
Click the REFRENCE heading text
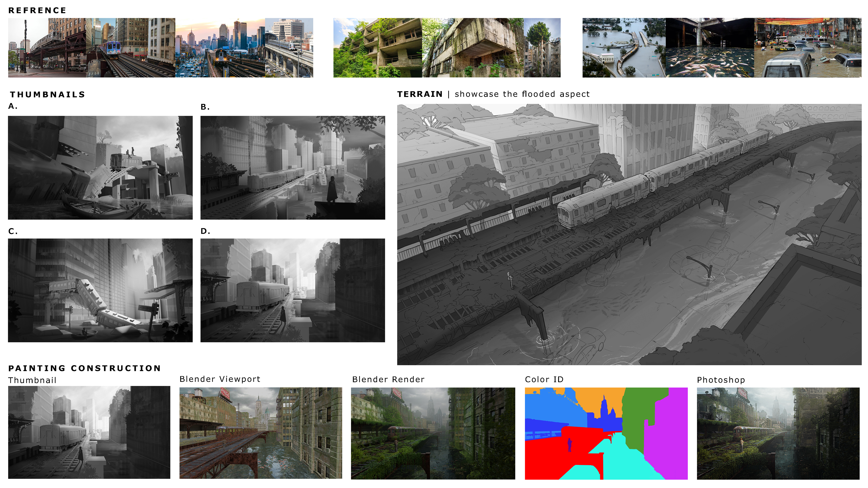pyautogui.click(x=37, y=10)
